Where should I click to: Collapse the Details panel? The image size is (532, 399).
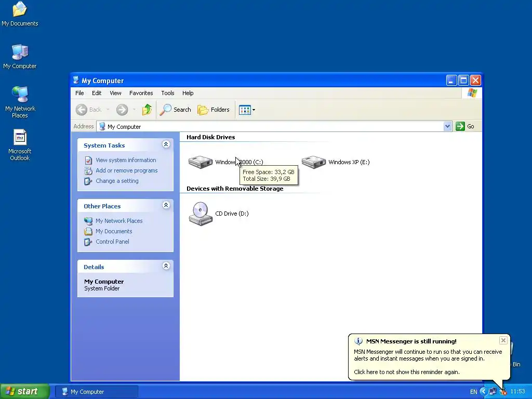(166, 266)
